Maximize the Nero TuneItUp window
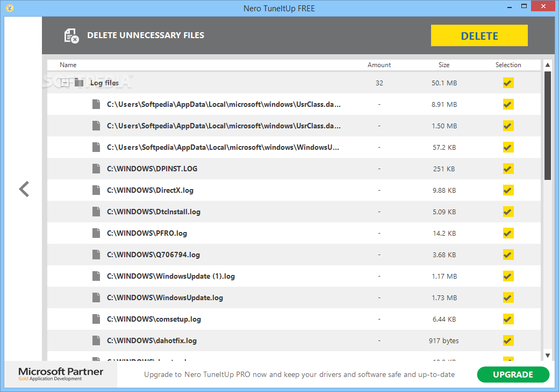The height and width of the screenshot is (392, 559). pyautogui.click(x=524, y=6)
